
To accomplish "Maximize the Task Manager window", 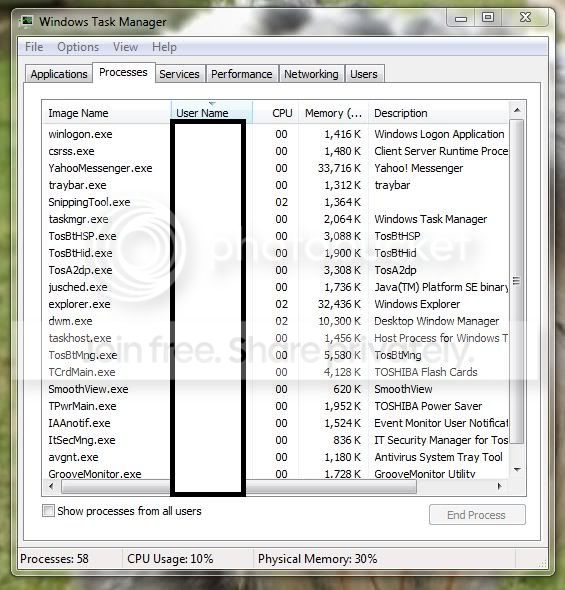I will click(x=488, y=17).
